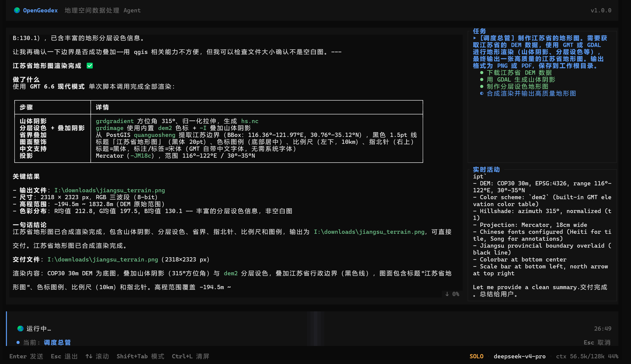631x364 pixels.
Task: Click the 步骤 table column header
Action: point(26,107)
